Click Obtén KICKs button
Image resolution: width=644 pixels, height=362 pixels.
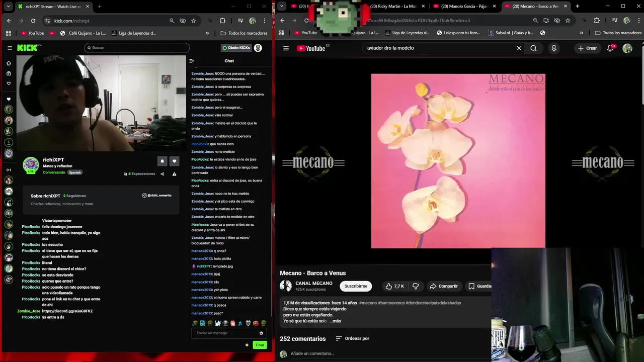point(236,48)
